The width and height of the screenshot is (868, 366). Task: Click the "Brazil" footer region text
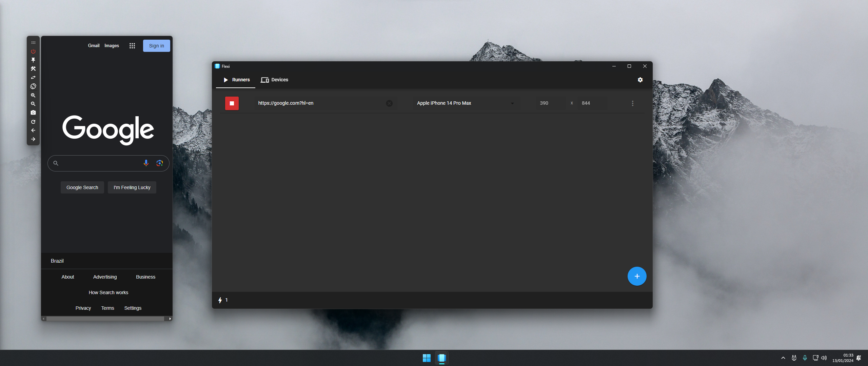[57, 261]
